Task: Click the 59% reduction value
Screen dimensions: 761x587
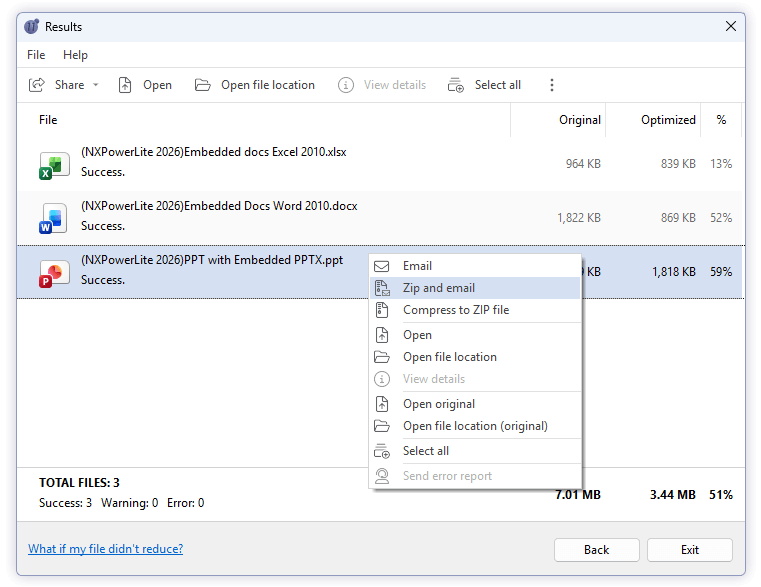Action: pyautogui.click(x=721, y=272)
